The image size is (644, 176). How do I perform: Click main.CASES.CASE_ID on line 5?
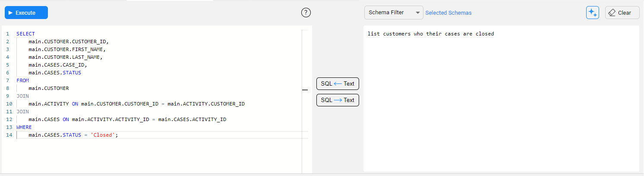tap(57, 65)
